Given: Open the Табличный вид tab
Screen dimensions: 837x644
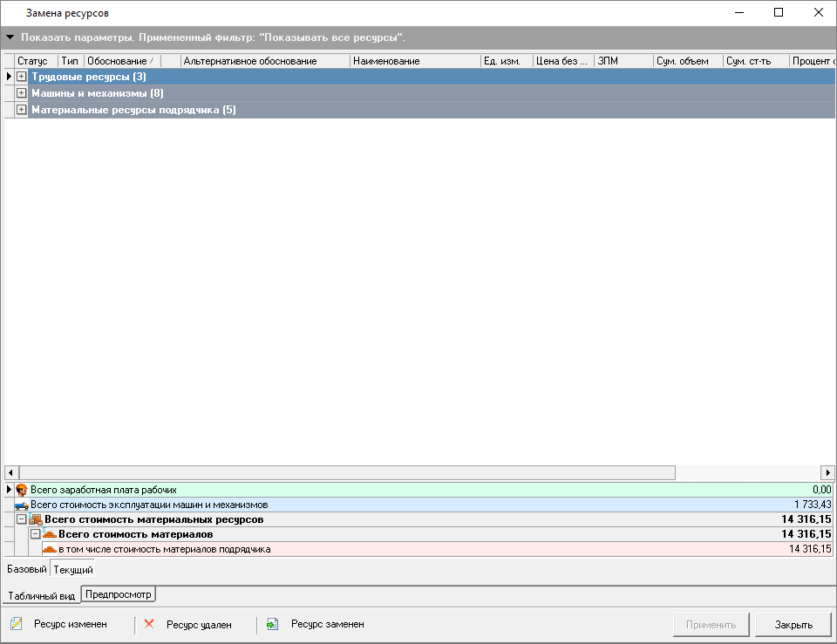Looking at the screenshot, I should click(x=42, y=595).
